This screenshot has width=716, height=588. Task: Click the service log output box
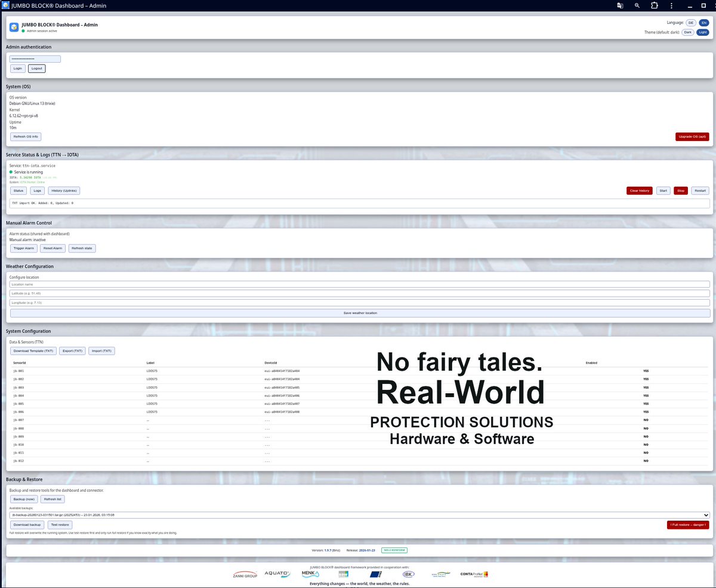click(360, 203)
